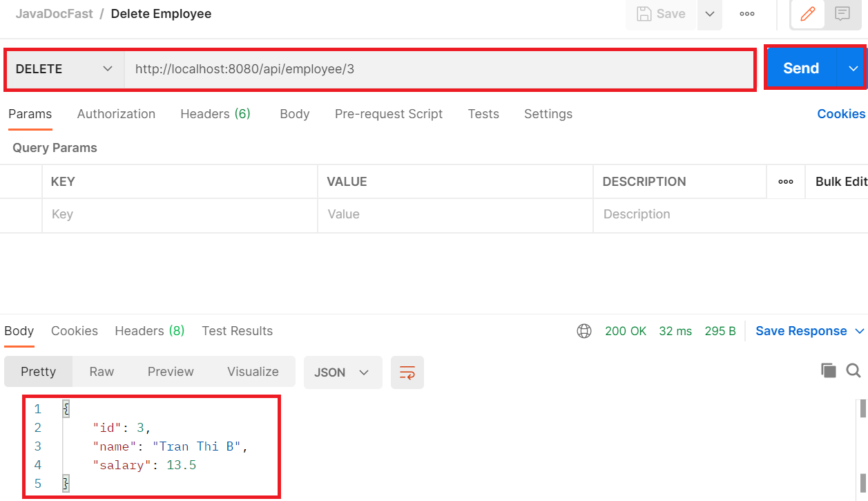Click the Delete Employee request title
868x501 pixels.
coord(161,14)
